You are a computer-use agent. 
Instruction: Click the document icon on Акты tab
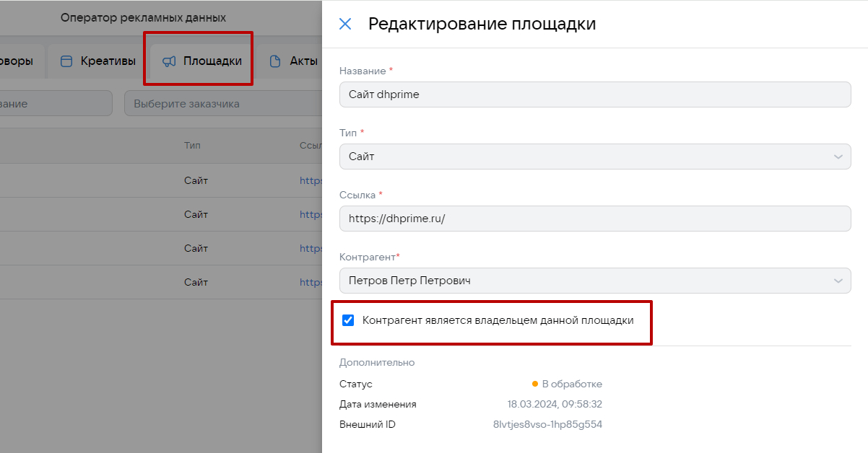point(275,61)
